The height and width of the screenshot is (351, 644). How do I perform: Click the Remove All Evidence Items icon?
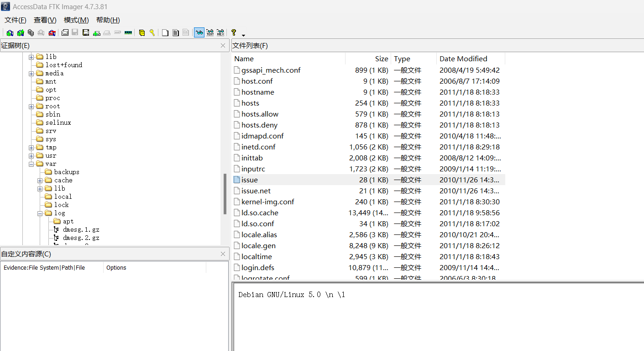point(52,33)
